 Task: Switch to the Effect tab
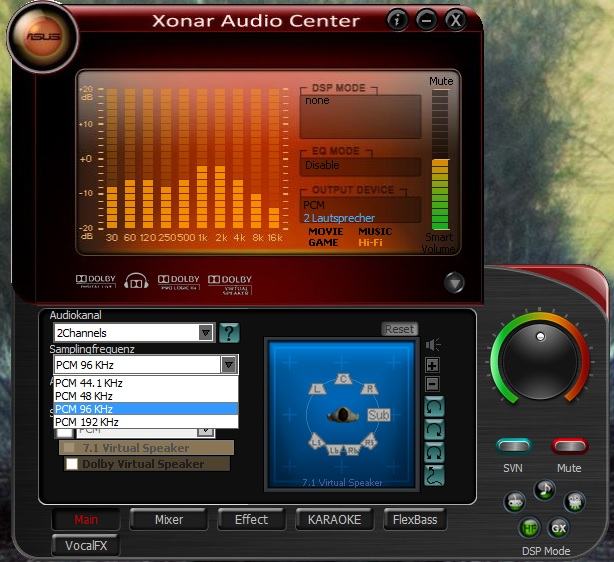[251, 520]
